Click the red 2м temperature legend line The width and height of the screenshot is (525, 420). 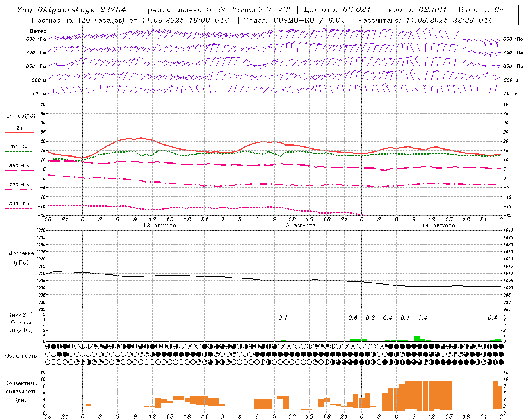(19, 132)
